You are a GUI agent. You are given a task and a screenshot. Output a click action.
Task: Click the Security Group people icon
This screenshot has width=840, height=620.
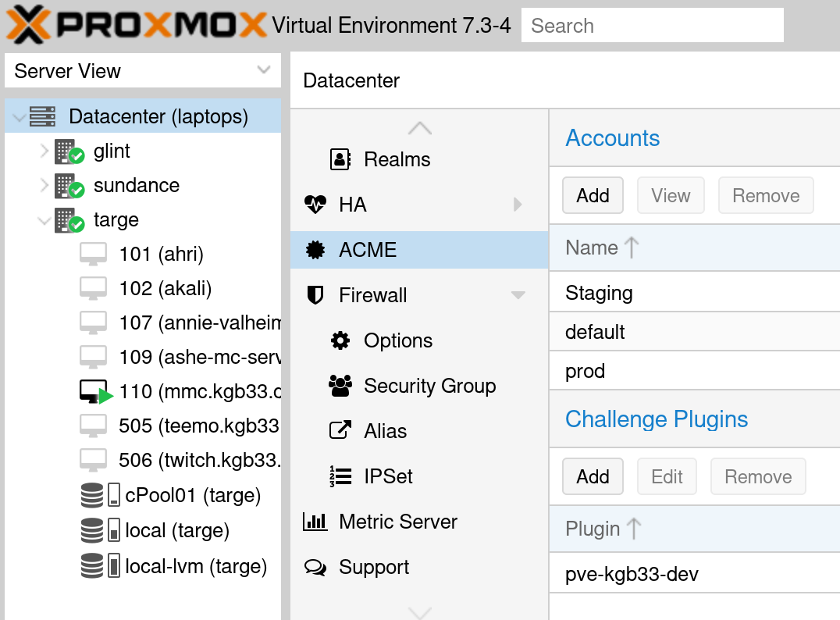coord(339,385)
